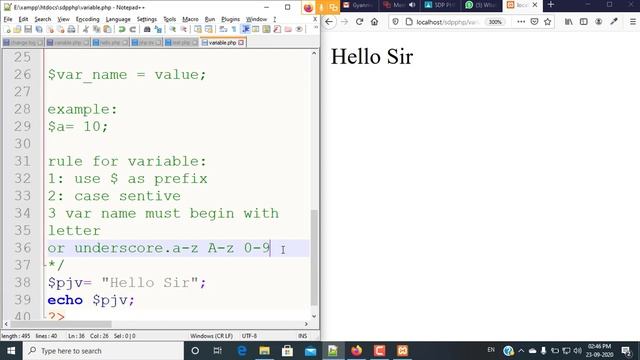Open the Tools menu in Notepad++
The width and height of the screenshot is (640, 360).
click(x=169, y=19)
